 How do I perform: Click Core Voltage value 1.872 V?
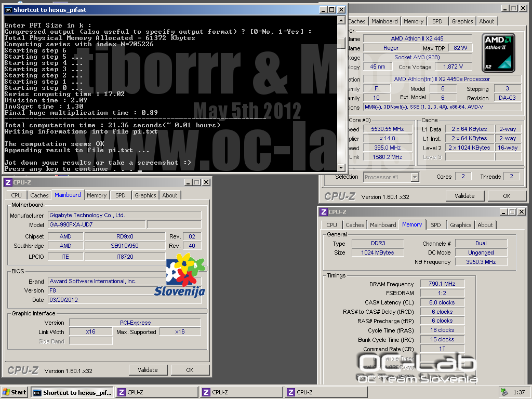(x=453, y=67)
